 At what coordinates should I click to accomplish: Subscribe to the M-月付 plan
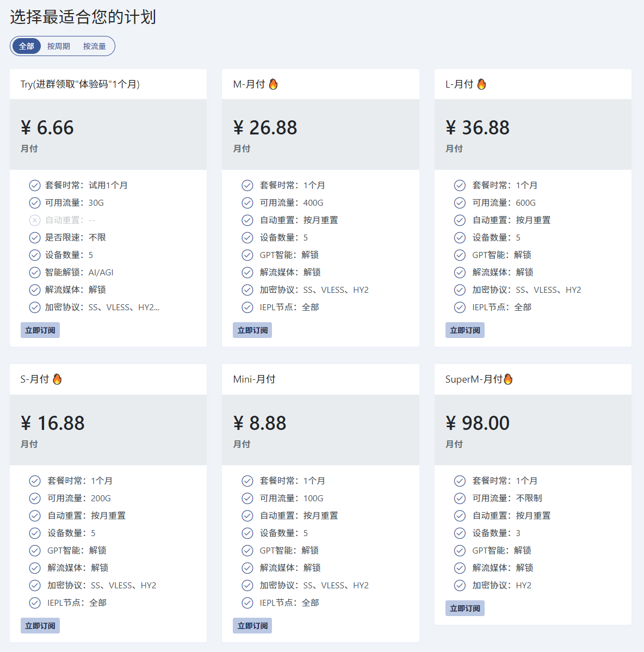(x=252, y=330)
